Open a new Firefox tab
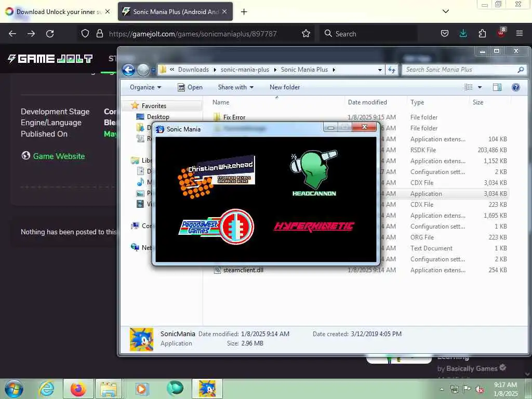Image resolution: width=532 pixels, height=399 pixels. click(244, 11)
